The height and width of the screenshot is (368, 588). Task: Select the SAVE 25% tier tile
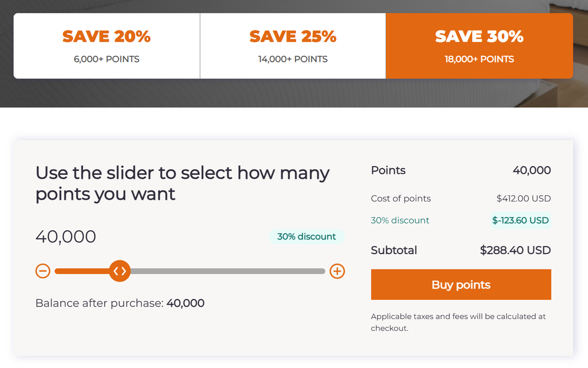click(293, 46)
